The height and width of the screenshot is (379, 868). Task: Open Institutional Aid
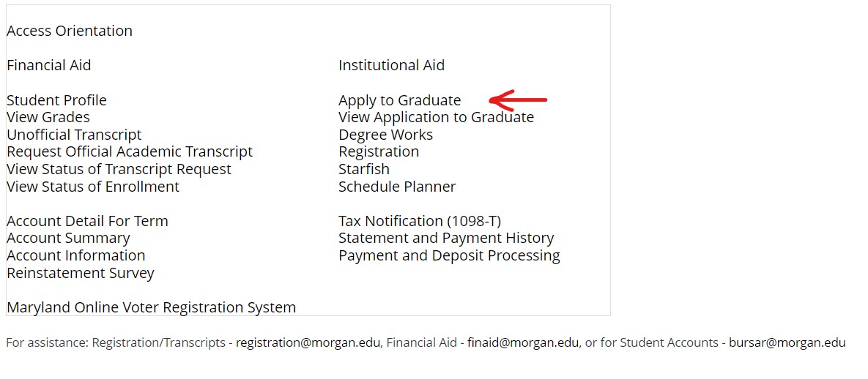point(391,65)
